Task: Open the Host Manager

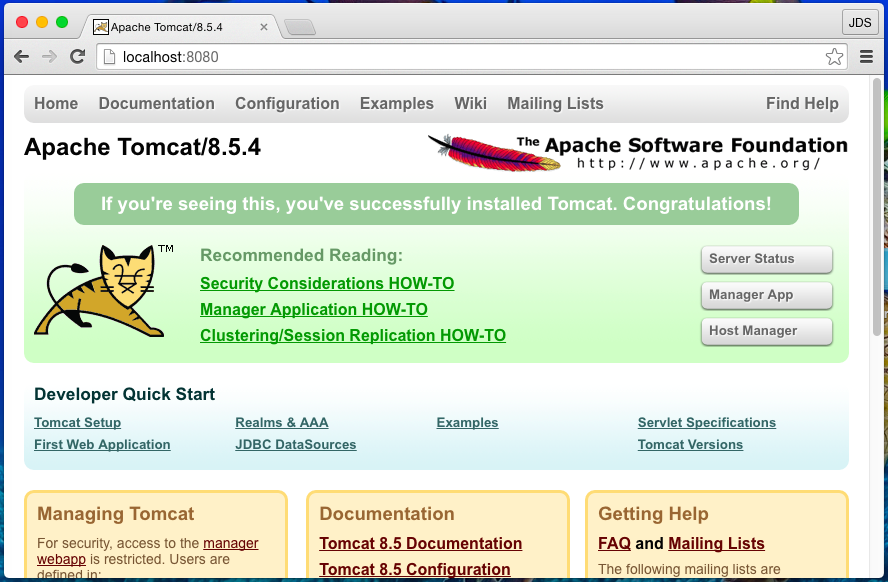Action: [766, 331]
